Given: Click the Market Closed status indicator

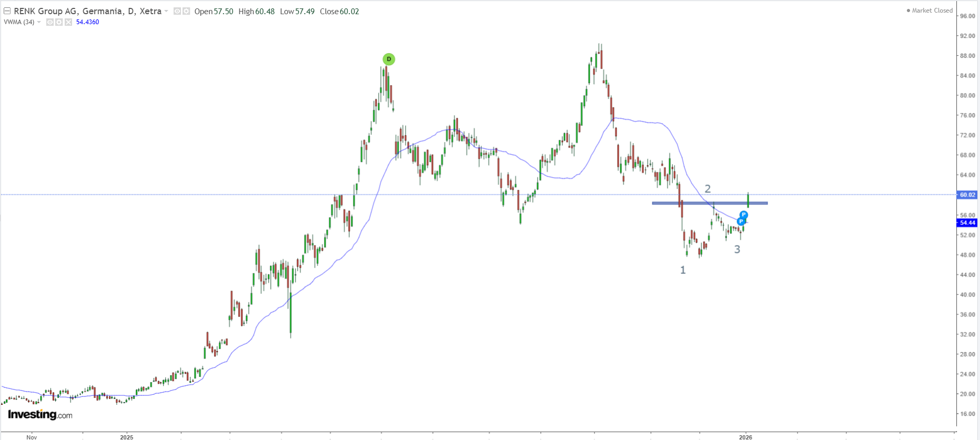Looking at the screenshot, I should click(x=929, y=11).
